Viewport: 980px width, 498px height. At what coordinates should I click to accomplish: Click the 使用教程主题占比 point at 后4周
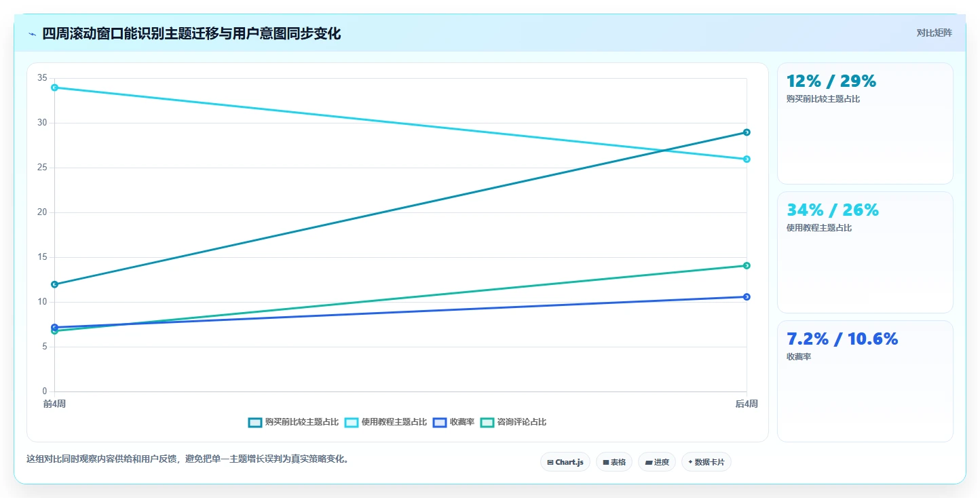(x=747, y=159)
